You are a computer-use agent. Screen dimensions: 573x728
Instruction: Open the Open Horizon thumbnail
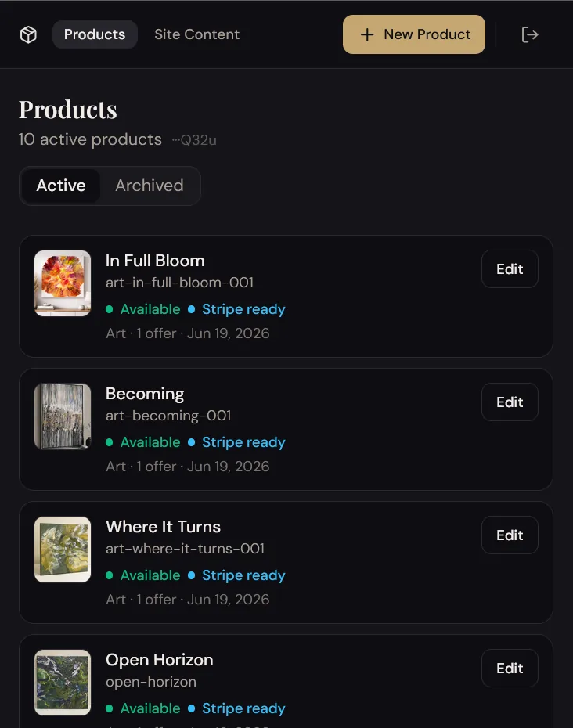tap(63, 683)
